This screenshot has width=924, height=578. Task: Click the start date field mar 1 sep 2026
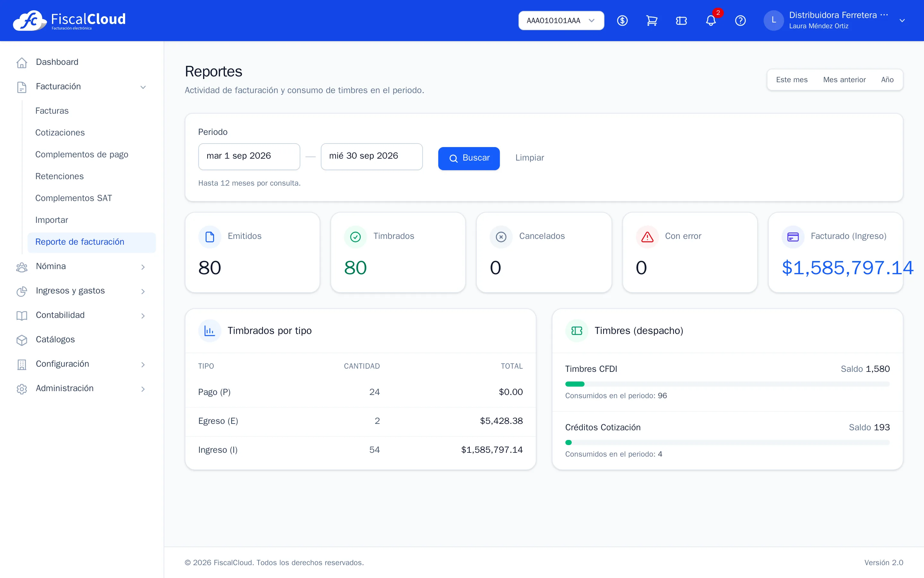(x=249, y=156)
